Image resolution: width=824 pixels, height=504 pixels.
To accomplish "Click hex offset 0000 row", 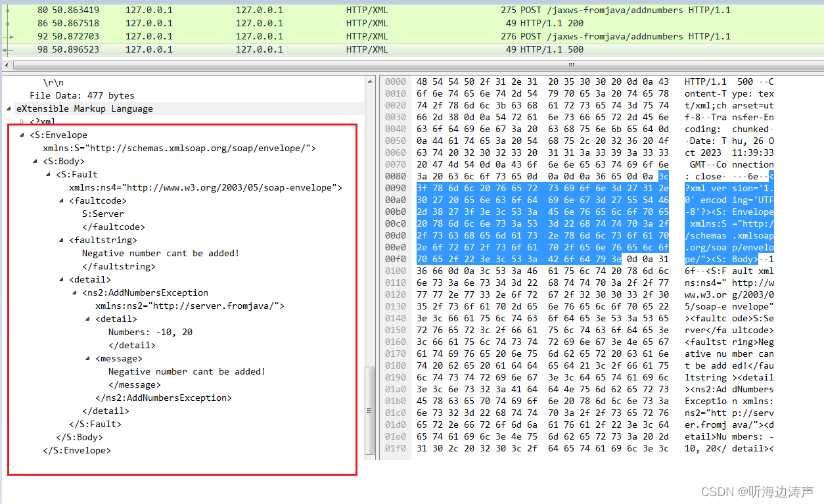I will pos(396,81).
